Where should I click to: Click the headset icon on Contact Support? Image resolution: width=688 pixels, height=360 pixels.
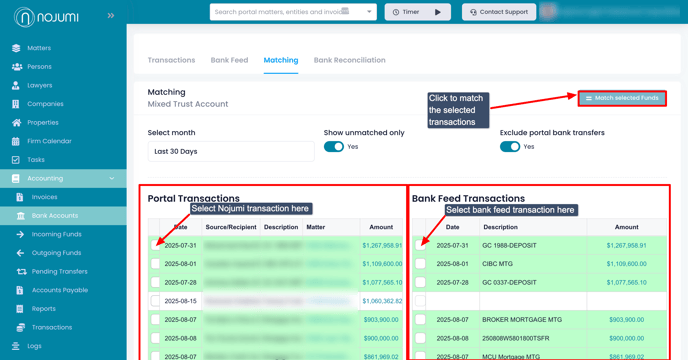tap(473, 12)
